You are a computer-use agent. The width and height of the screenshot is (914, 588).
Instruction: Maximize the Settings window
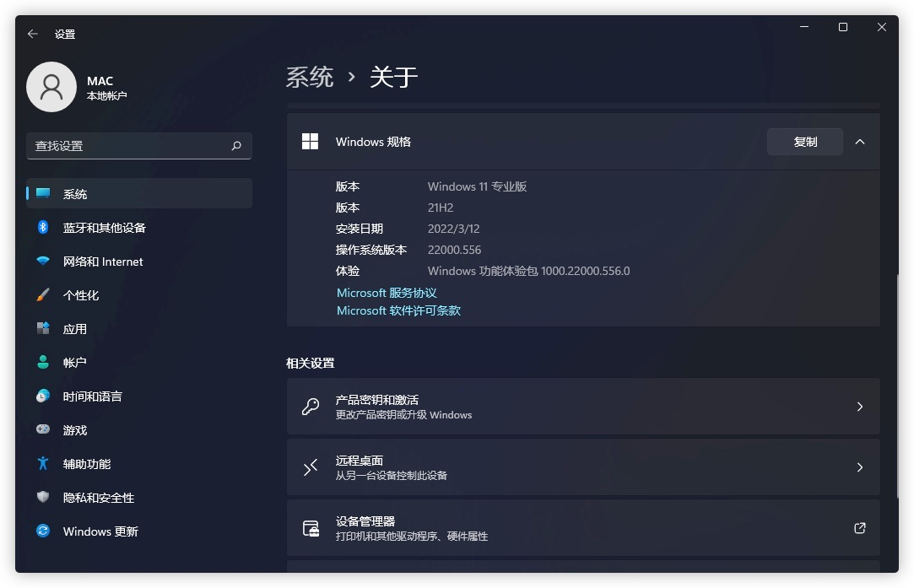(x=843, y=27)
